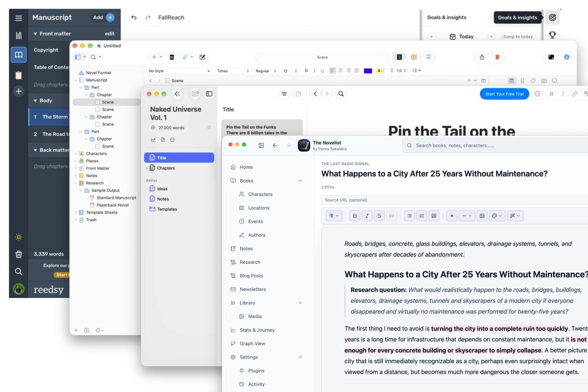Open Reedsy search magnifier in sidebar
The width and height of the screenshot is (588, 392).
click(x=18, y=271)
